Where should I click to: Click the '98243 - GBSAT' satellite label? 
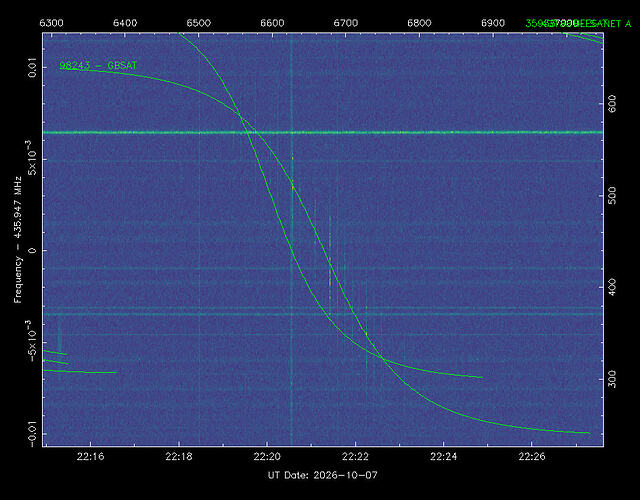click(x=98, y=66)
